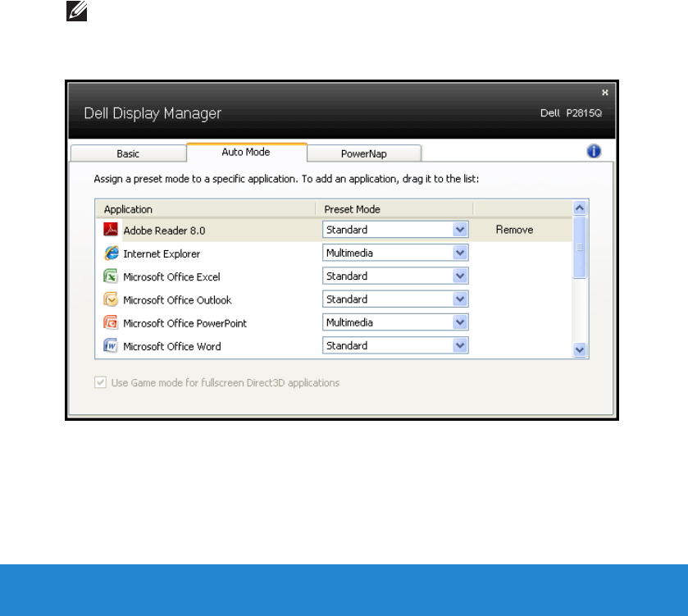
Task: Select the Microsoft Office PowerPoint row text
Action: pos(185,324)
